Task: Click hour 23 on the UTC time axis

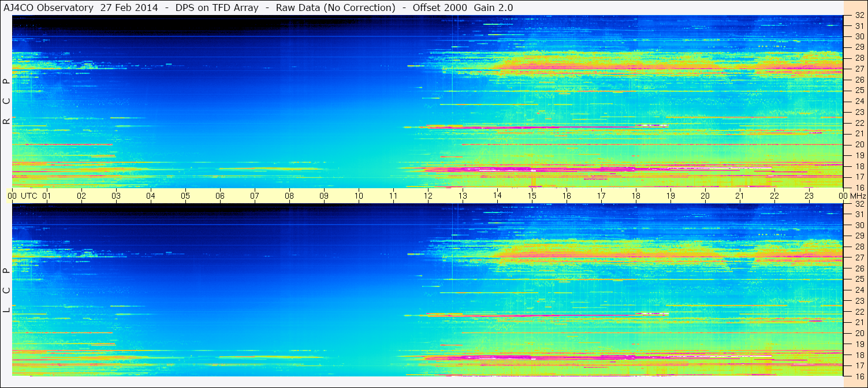Action: (809, 196)
